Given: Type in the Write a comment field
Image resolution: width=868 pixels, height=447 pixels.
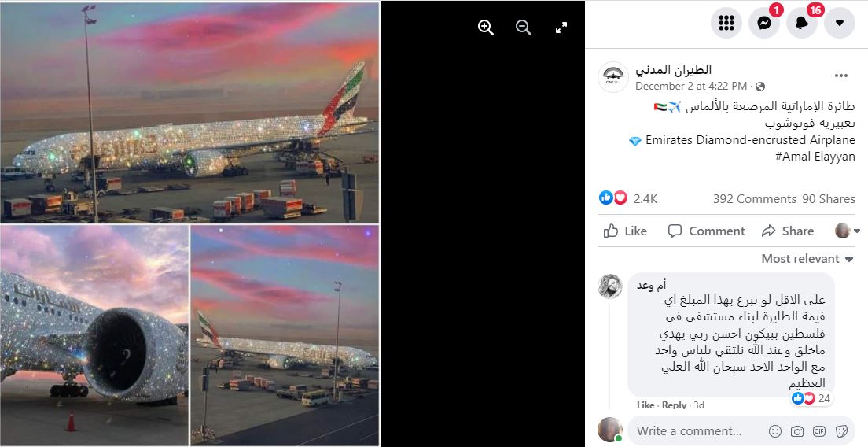Looking at the screenshot, I should [692, 431].
